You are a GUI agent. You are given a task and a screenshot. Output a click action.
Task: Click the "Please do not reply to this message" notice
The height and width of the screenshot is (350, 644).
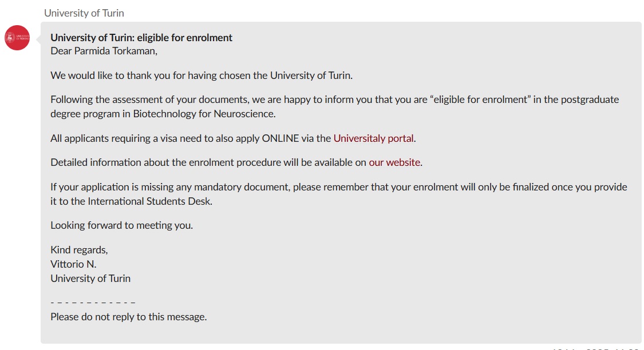129,317
